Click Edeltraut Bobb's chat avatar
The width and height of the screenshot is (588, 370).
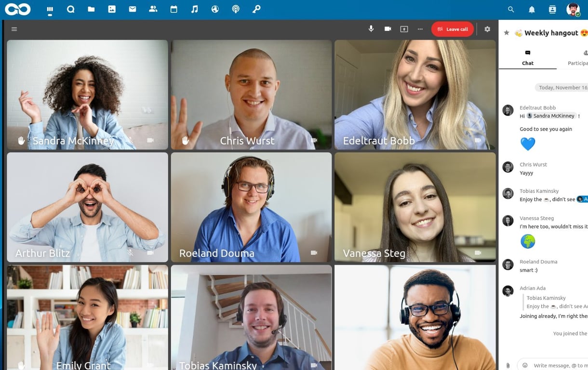tap(508, 110)
